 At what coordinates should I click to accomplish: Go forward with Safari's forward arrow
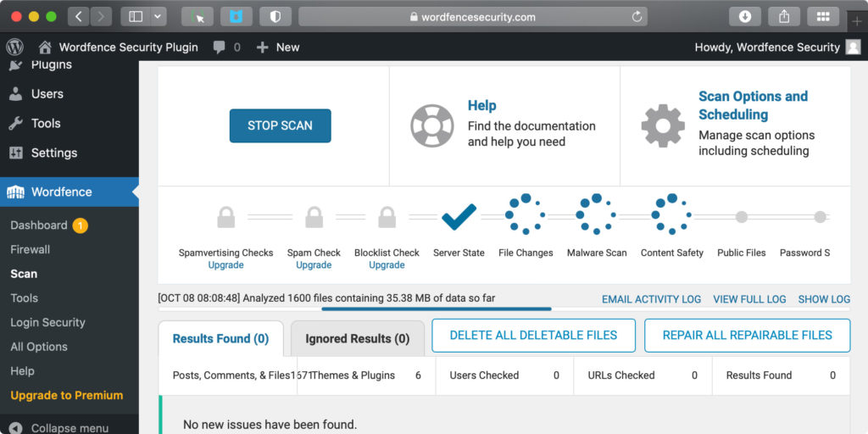[x=100, y=17]
